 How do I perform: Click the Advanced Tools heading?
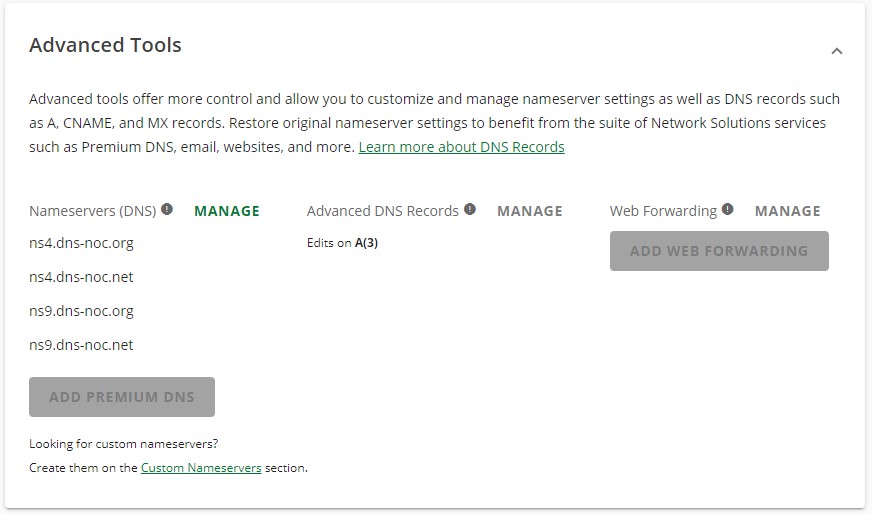click(x=105, y=45)
